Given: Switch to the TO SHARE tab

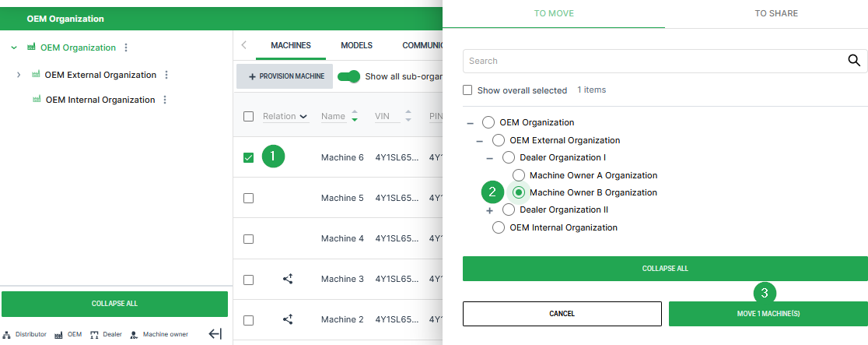Looking at the screenshot, I should (x=775, y=13).
